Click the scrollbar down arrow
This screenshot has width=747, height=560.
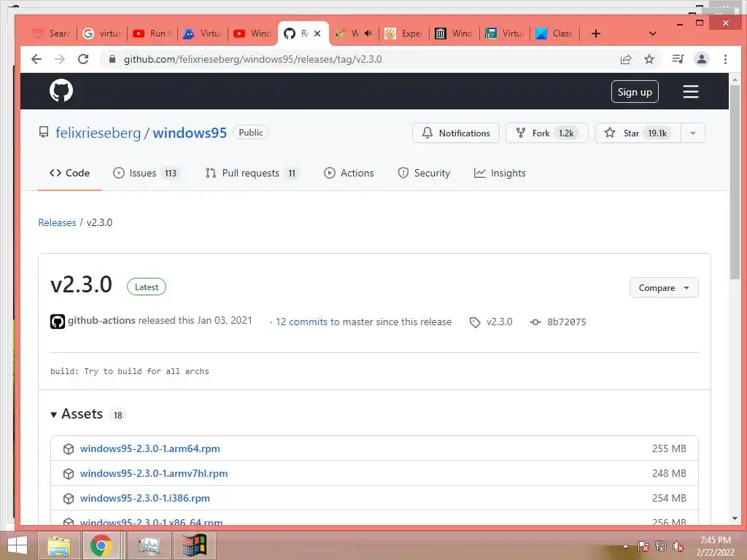pos(735,518)
